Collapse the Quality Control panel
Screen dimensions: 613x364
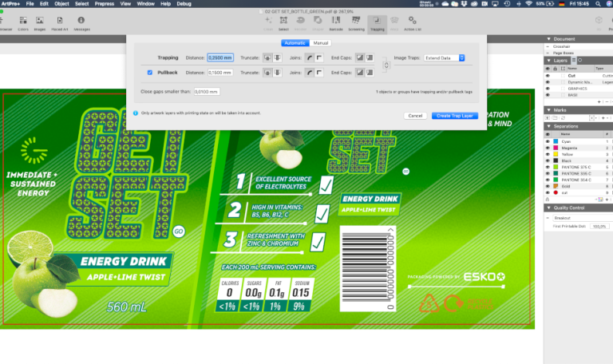[x=548, y=208]
